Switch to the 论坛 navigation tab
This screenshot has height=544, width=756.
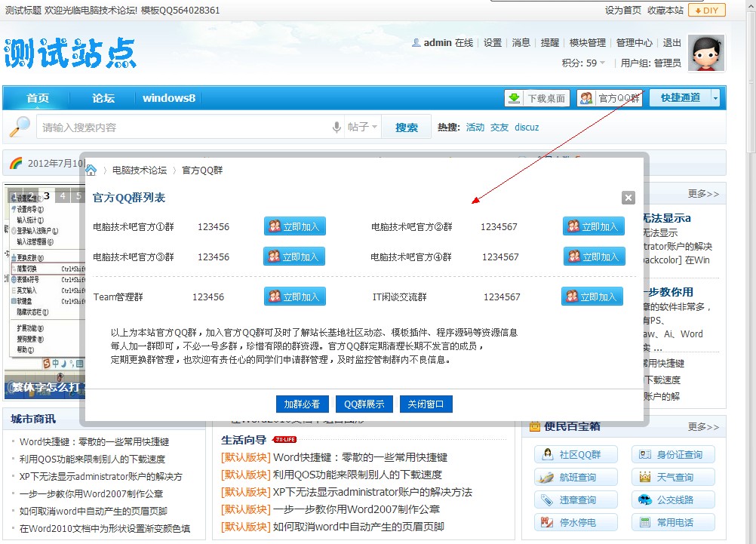click(103, 98)
